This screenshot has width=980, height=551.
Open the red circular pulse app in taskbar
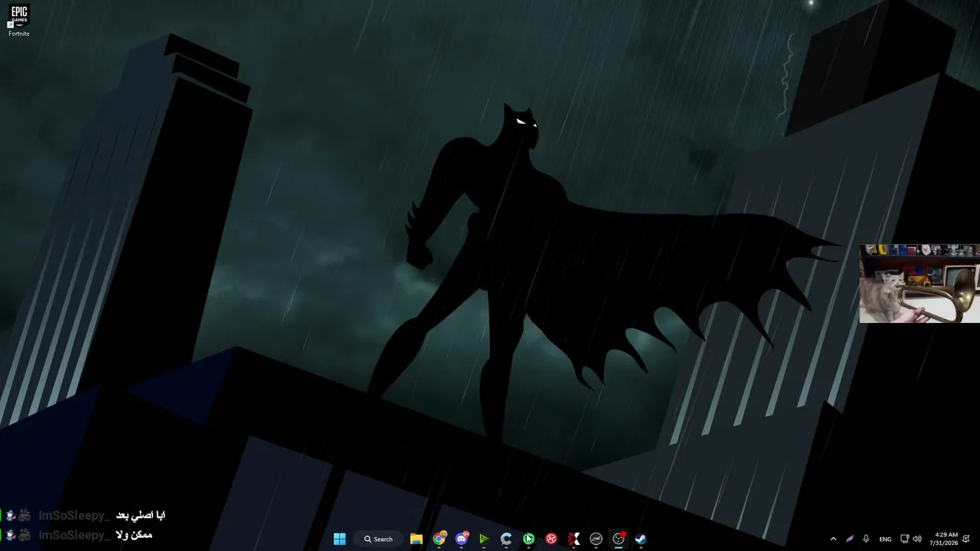[x=551, y=539]
